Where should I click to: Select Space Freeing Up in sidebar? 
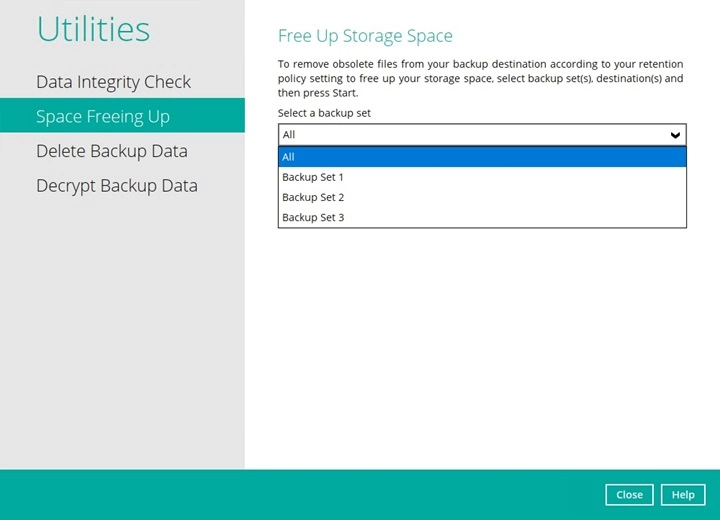pyautogui.click(x=103, y=116)
